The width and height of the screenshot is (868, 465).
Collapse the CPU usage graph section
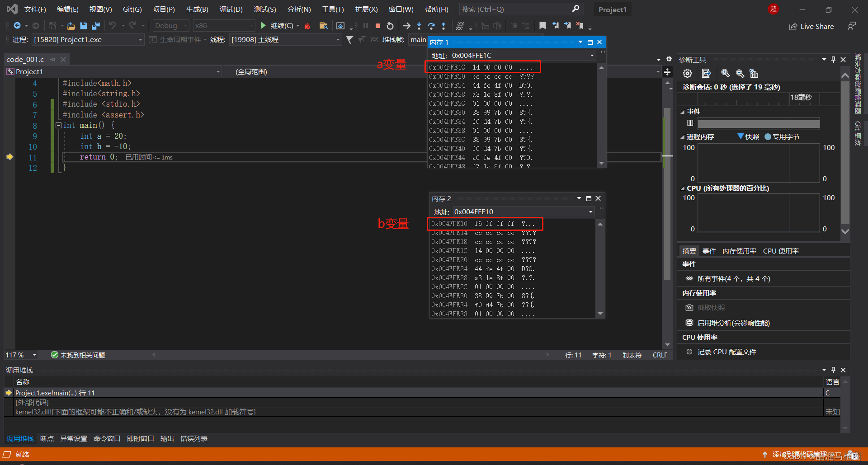tap(683, 188)
